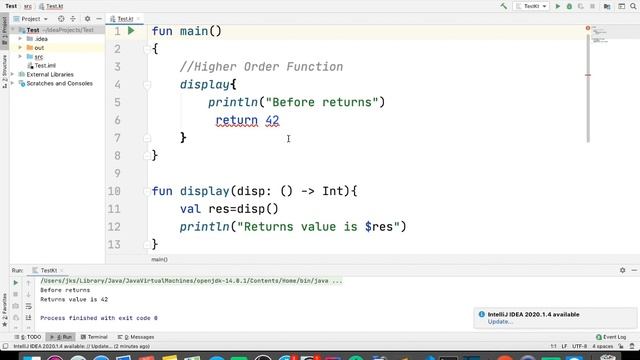Open the Terminal tool window tab

pyautogui.click(x=94, y=337)
